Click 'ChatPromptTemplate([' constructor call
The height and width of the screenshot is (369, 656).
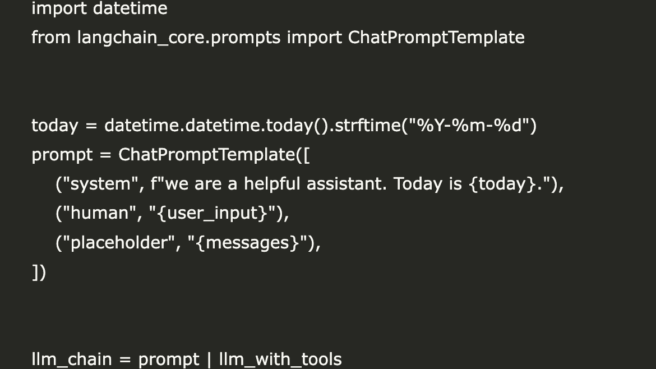pos(214,155)
